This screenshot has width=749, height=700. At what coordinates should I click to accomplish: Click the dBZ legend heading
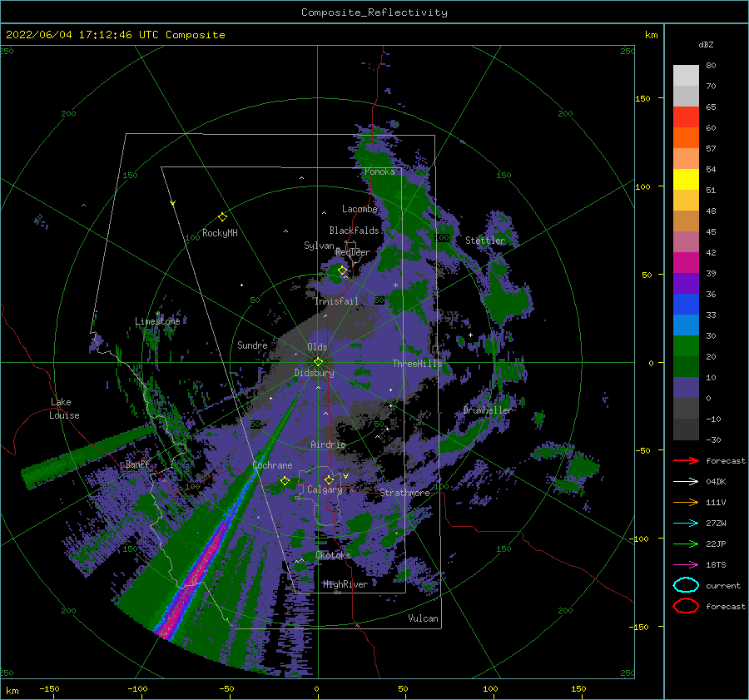706,44
